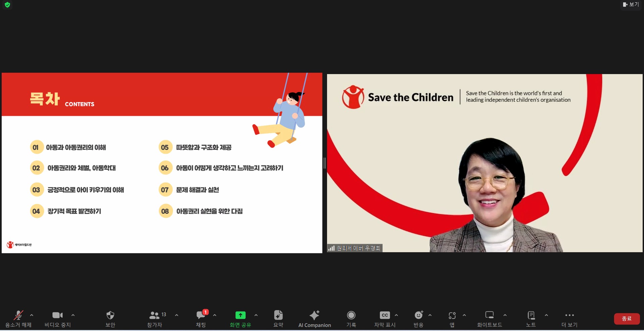Image resolution: width=644 pixels, height=331 pixels.
Task: Open the 요약 summary tool
Action: point(278,319)
